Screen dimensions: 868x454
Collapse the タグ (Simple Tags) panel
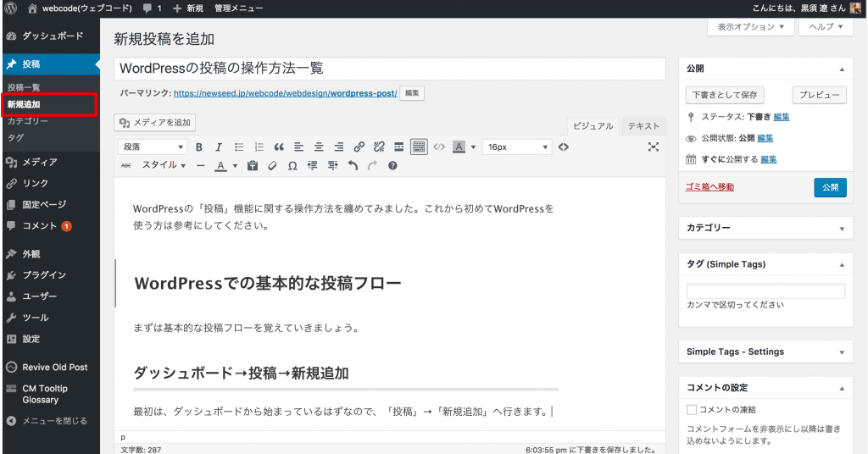tap(842, 265)
